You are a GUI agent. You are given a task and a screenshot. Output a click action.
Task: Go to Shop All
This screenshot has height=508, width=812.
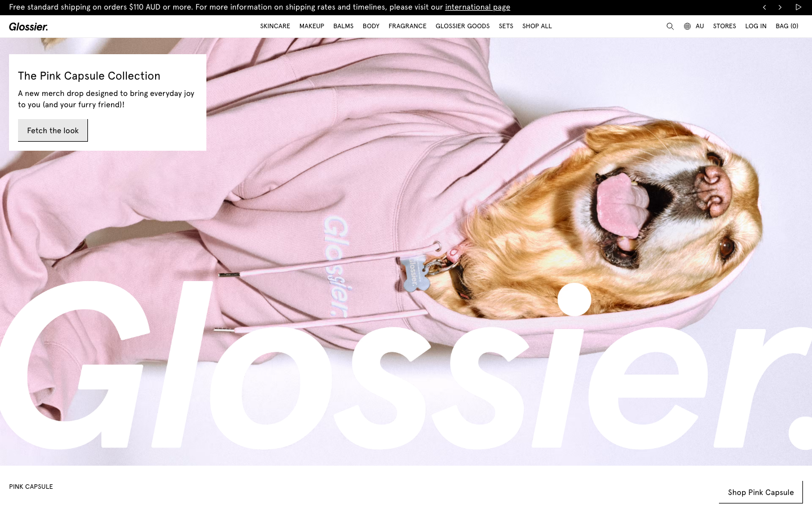coord(537,27)
